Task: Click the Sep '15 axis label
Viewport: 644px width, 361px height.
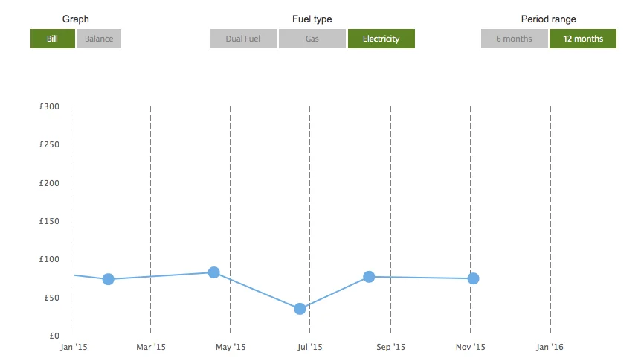Action: click(390, 347)
